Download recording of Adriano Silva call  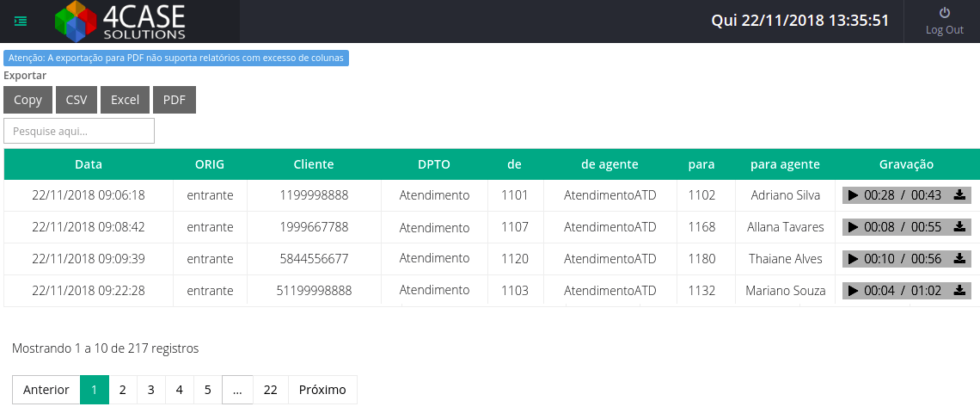point(959,195)
